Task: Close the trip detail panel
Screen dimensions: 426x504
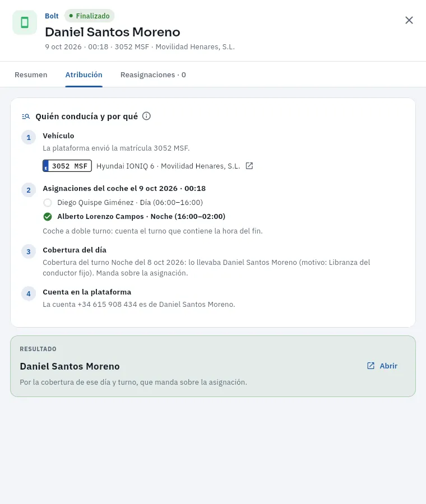Action: tap(409, 20)
